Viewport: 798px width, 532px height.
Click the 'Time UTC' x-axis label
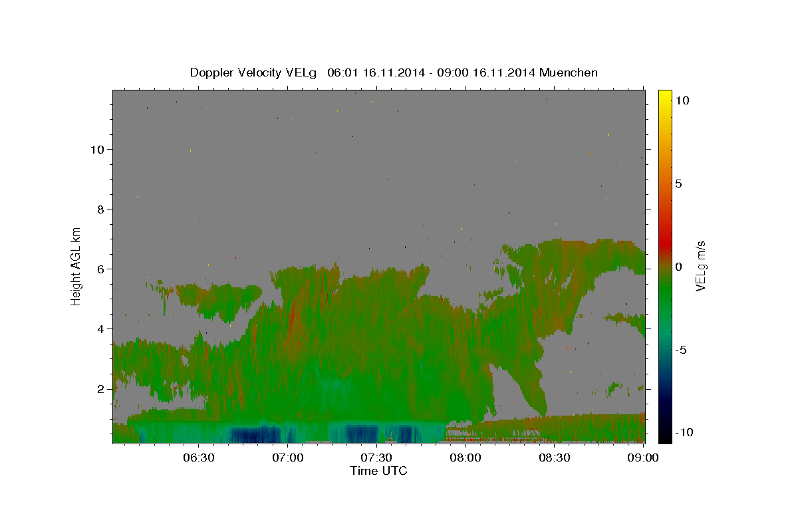point(378,471)
